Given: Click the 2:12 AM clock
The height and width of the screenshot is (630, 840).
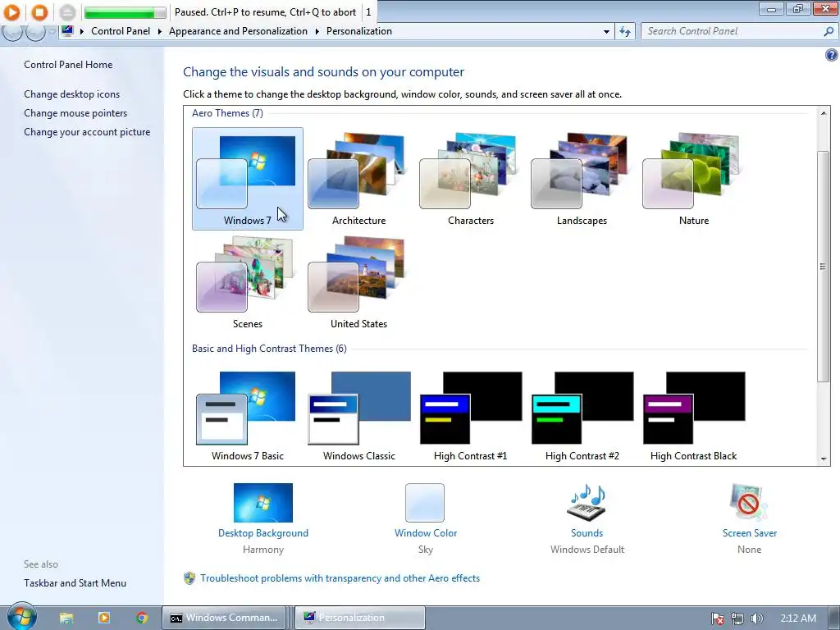Looking at the screenshot, I should pos(798,619).
